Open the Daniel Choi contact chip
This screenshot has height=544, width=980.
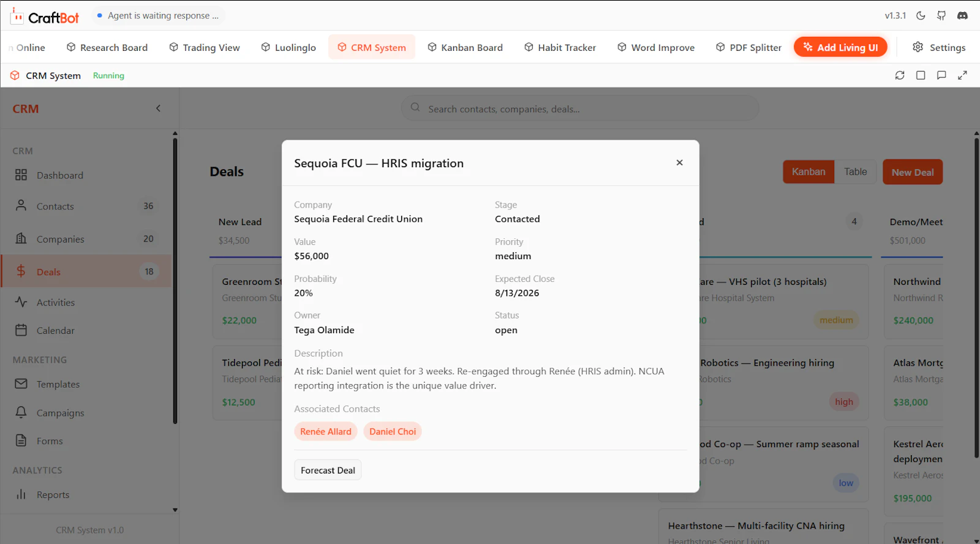click(x=393, y=431)
